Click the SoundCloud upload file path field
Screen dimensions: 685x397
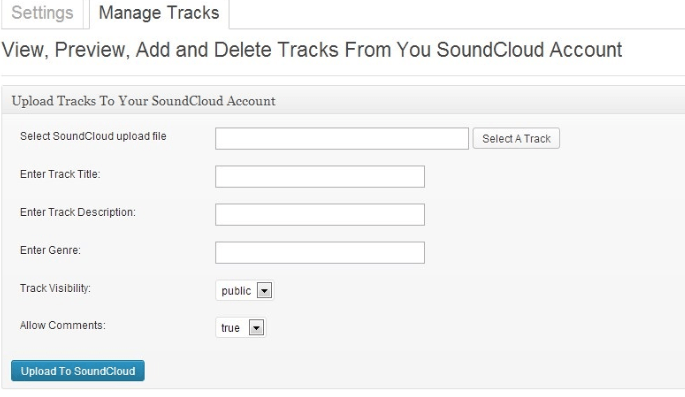tap(342, 138)
